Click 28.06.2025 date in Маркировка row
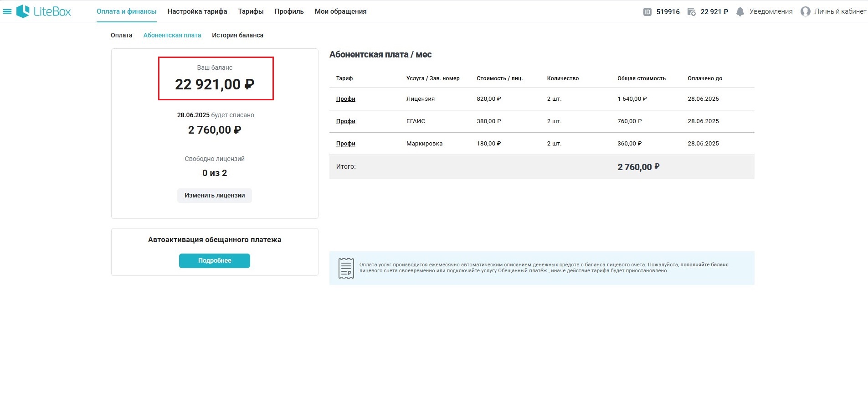The width and height of the screenshot is (868, 410). click(703, 144)
